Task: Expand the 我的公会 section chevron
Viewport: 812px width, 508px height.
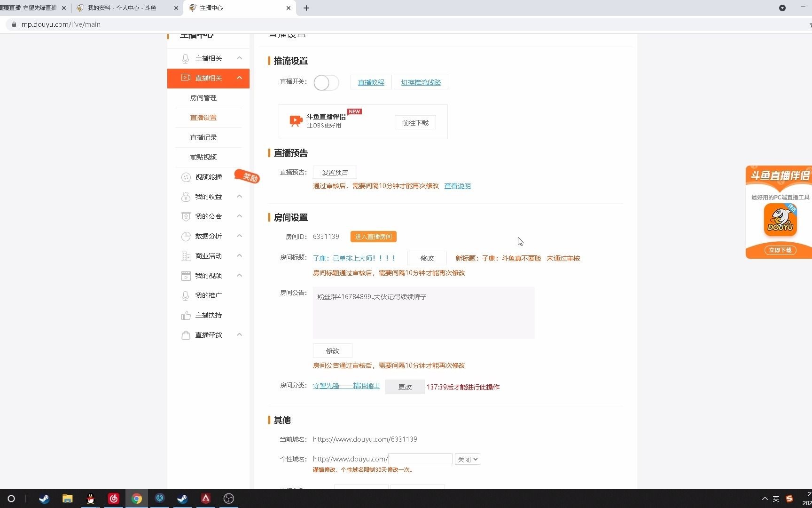Action: [239, 216]
